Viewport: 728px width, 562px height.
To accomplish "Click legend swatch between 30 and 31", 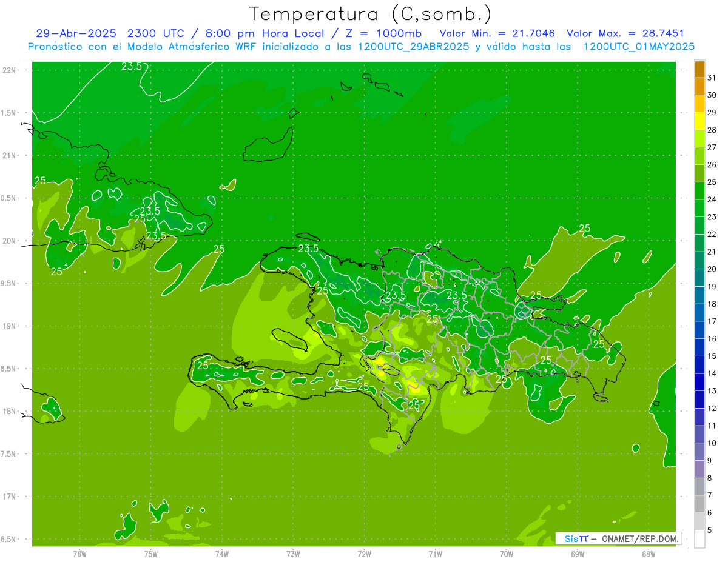I will 699,86.
